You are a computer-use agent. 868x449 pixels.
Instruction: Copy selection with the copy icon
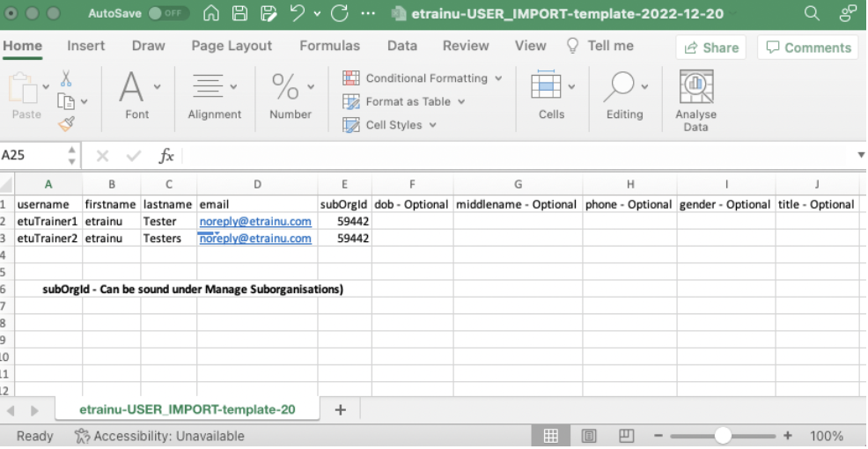[66, 101]
